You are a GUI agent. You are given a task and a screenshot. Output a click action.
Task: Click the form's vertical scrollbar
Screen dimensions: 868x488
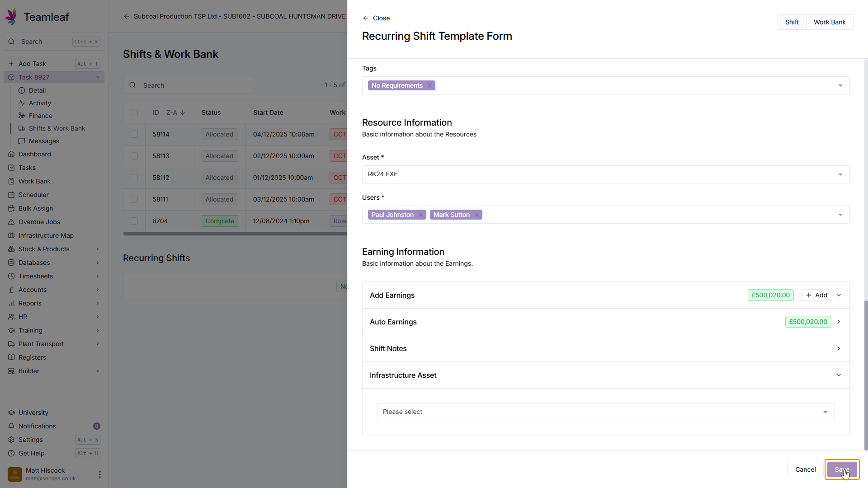coord(866,375)
